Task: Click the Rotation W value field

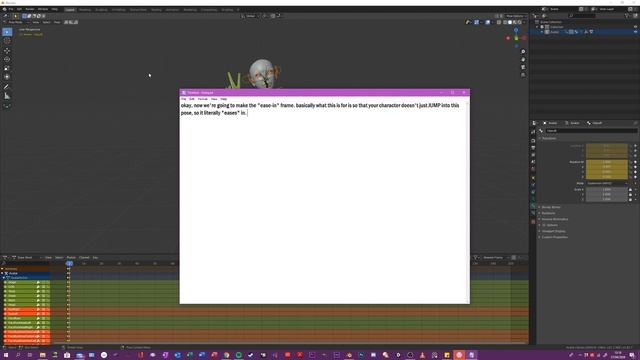Action: (x=607, y=162)
